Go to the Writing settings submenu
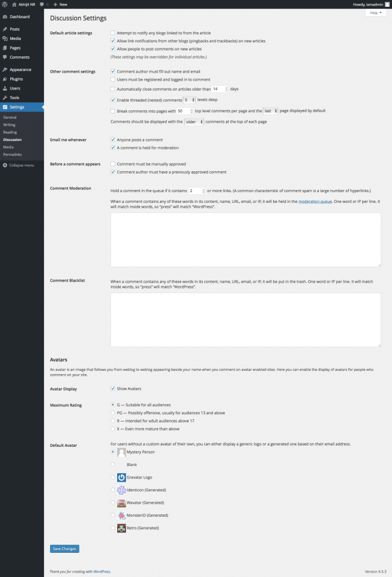Screen dimensions: 392x577 [x=9, y=125]
